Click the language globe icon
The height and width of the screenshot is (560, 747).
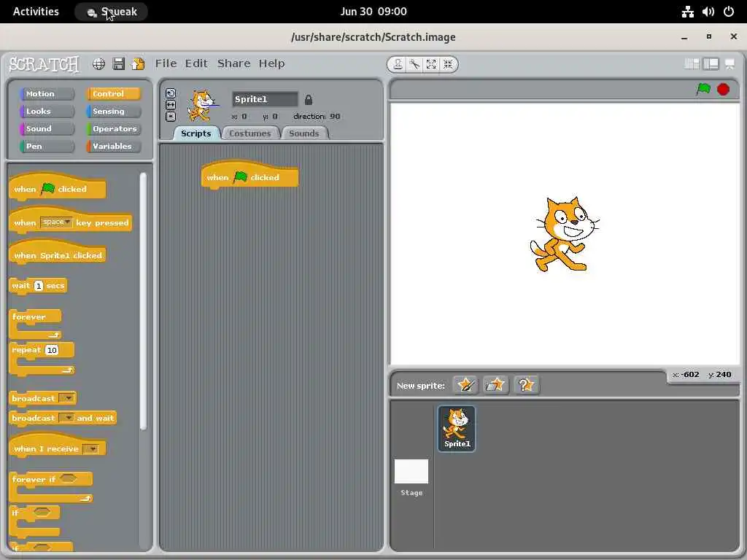(98, 64)
